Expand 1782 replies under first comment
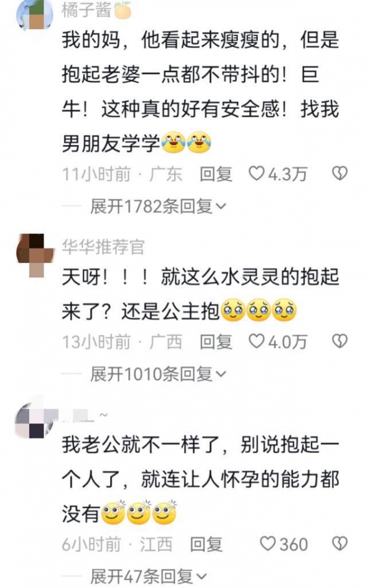The image size is (367, 588). point(158,206)
